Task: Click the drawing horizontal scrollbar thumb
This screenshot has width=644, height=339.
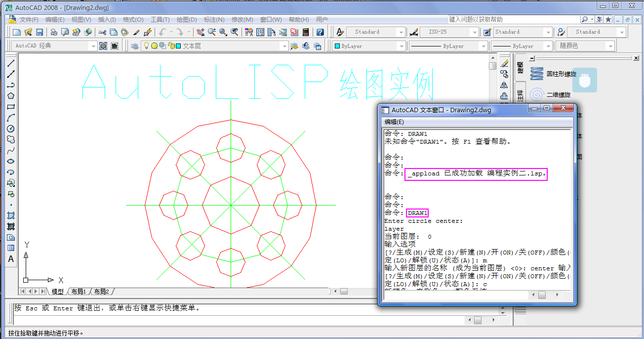Action: click(344, 292)
